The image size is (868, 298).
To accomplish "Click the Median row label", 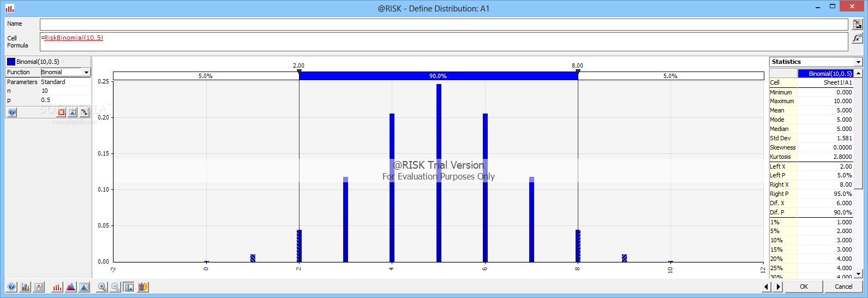I will point(779,129).
